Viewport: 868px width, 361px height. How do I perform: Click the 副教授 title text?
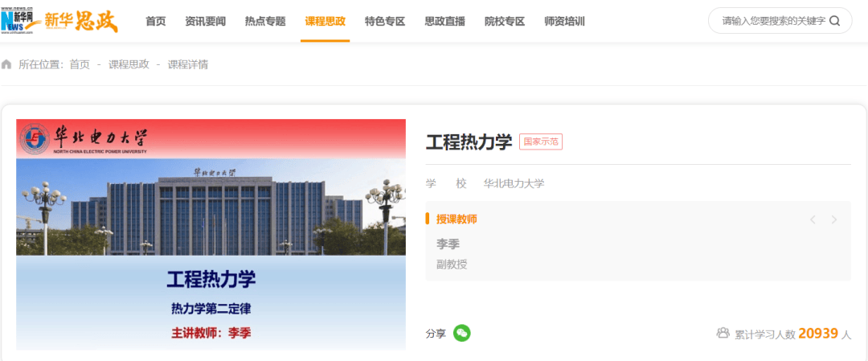[x=452, y=264]
